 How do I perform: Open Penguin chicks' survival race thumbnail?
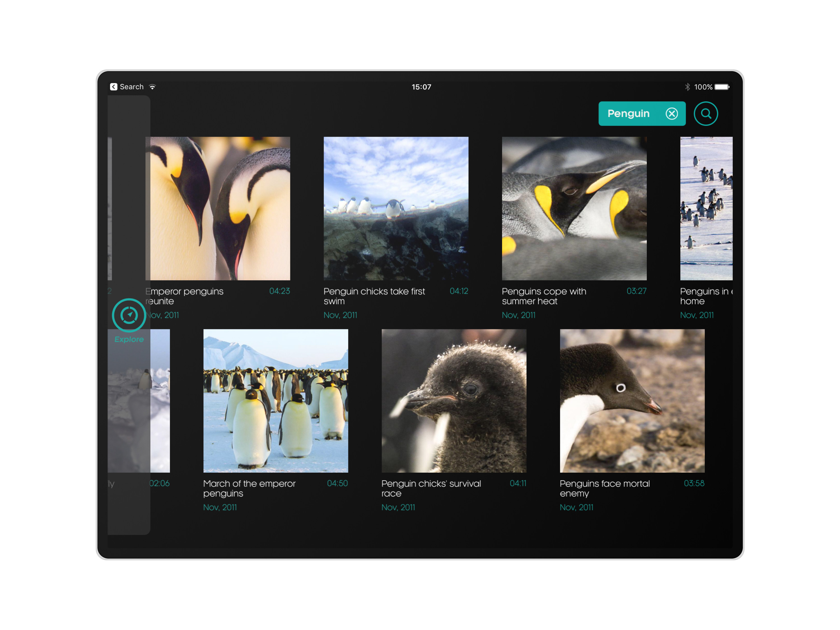[x=454, y=401]
